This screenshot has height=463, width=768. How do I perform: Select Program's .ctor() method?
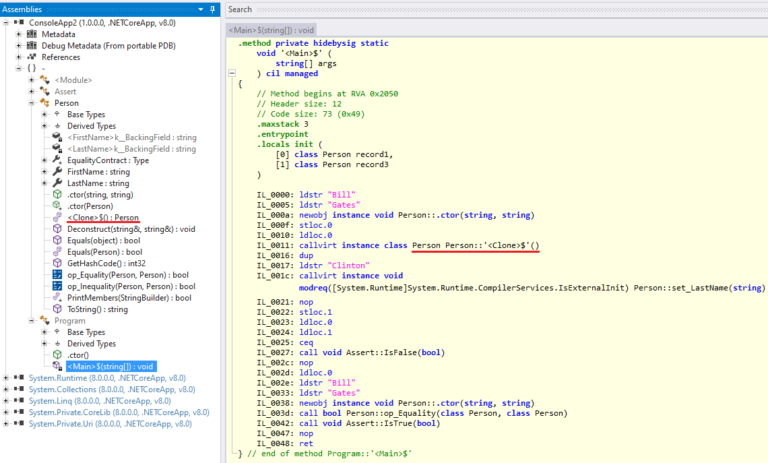(x=78, y=355)
